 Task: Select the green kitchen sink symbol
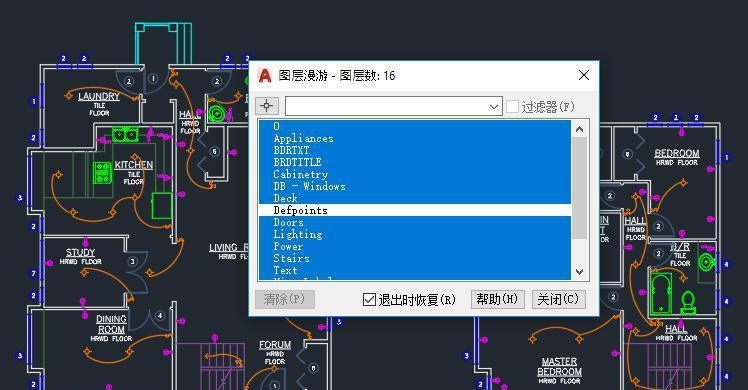point(125,135)
